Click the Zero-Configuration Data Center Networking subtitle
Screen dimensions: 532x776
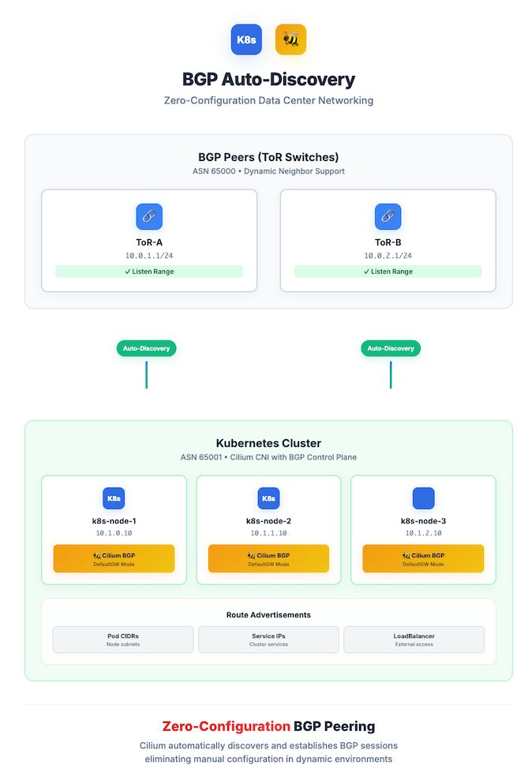(x=268, y=100)
